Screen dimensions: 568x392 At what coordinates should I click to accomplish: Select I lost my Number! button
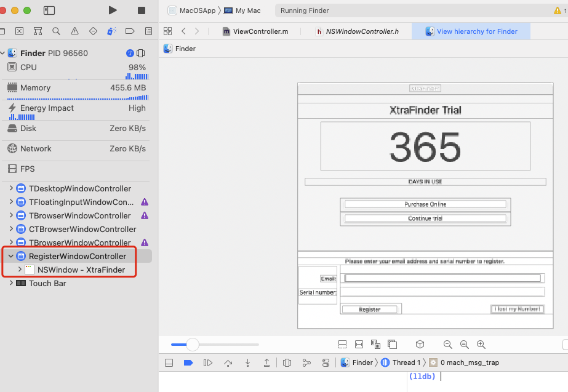(x=518, y=309)
